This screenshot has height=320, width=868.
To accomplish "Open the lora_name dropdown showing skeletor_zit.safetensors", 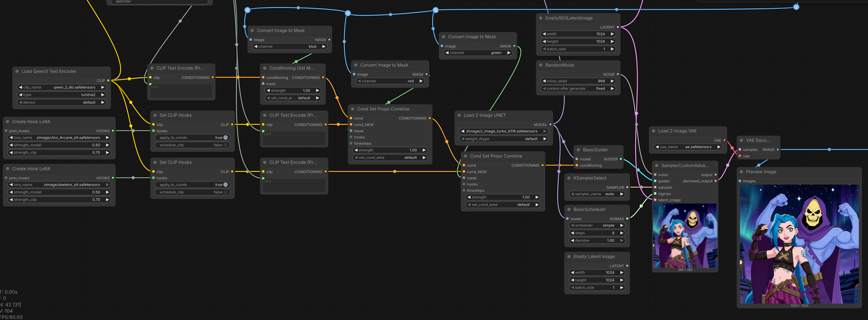I will (60, 185).
